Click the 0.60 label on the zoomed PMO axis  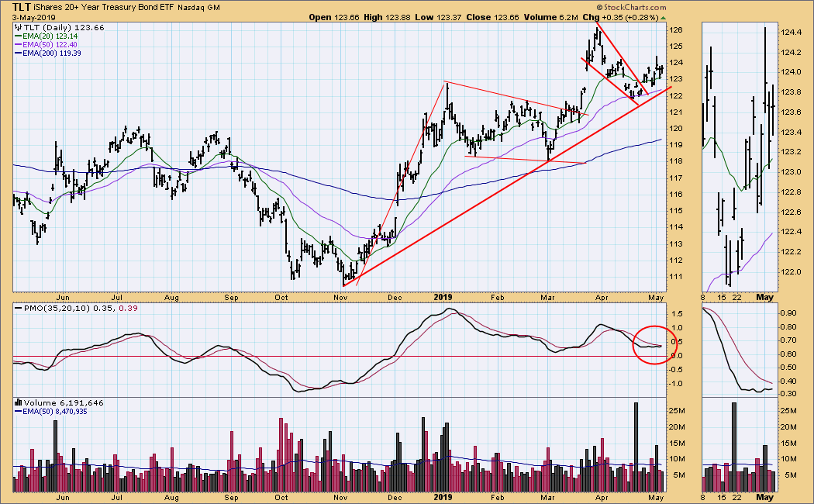click(789, 354)
